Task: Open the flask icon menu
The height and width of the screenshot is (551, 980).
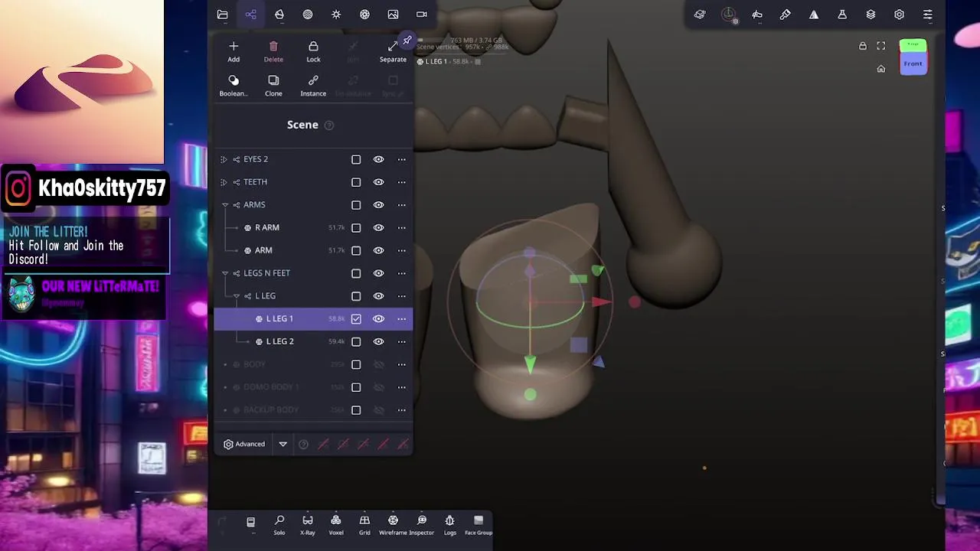Action: click(x=842, y=15)
